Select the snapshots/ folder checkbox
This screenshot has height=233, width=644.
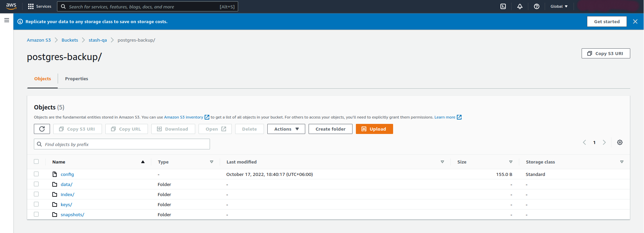pyautogui.click(x=36, y=214)
